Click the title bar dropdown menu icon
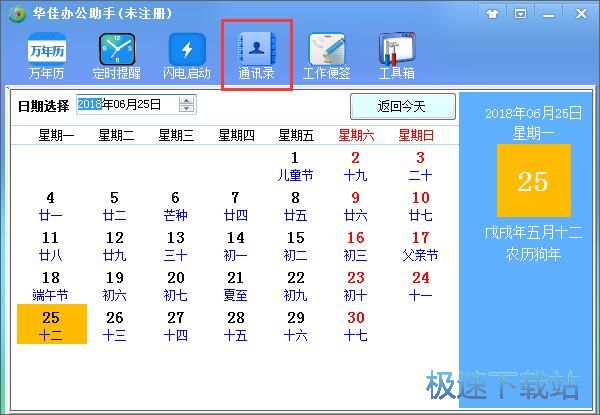 pyautogui.click(x=520, y=14)
